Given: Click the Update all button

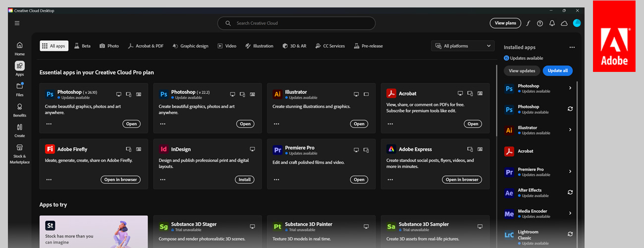Looking at the screenshot, I should click(558, 70).
